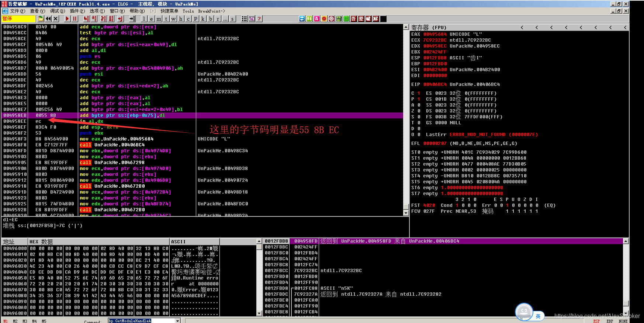Screen dimensions: 644x323
Task: Click the red Pause toolbar button
Action: (75, 19)
